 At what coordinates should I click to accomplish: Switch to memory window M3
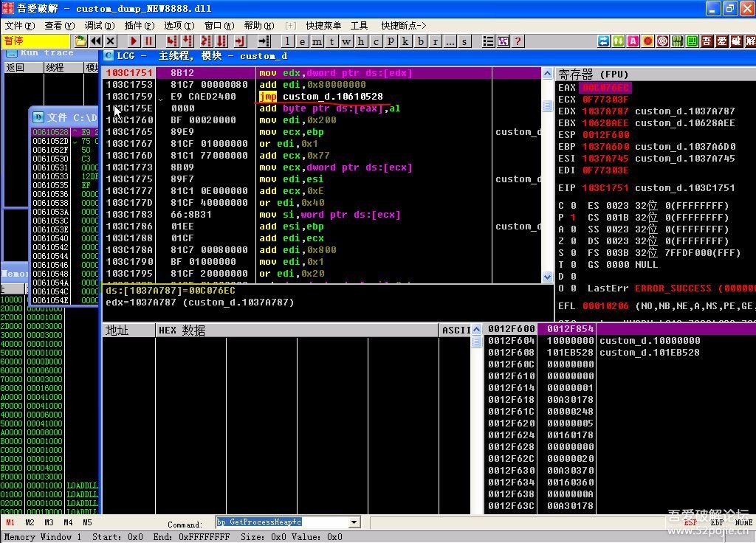point(49,522)
